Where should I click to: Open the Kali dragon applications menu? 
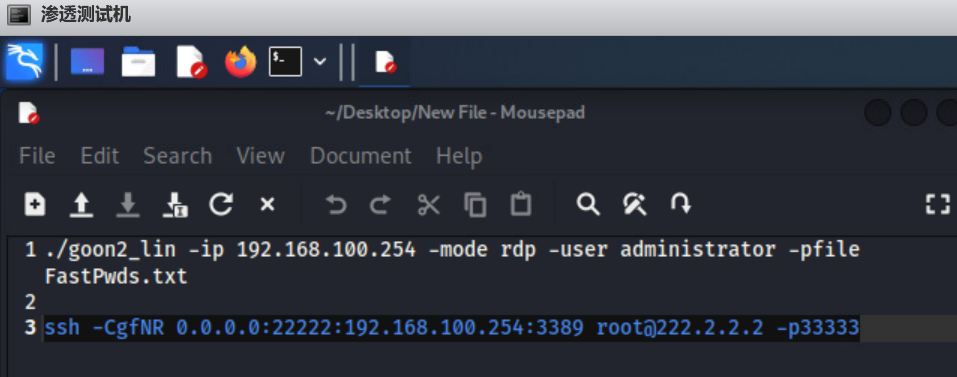coord(24,62)
